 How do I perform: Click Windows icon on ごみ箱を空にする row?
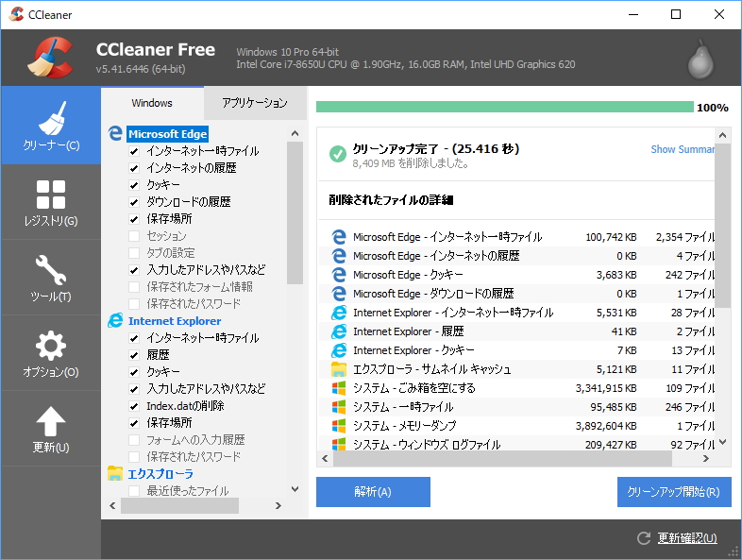pos(339,388)
